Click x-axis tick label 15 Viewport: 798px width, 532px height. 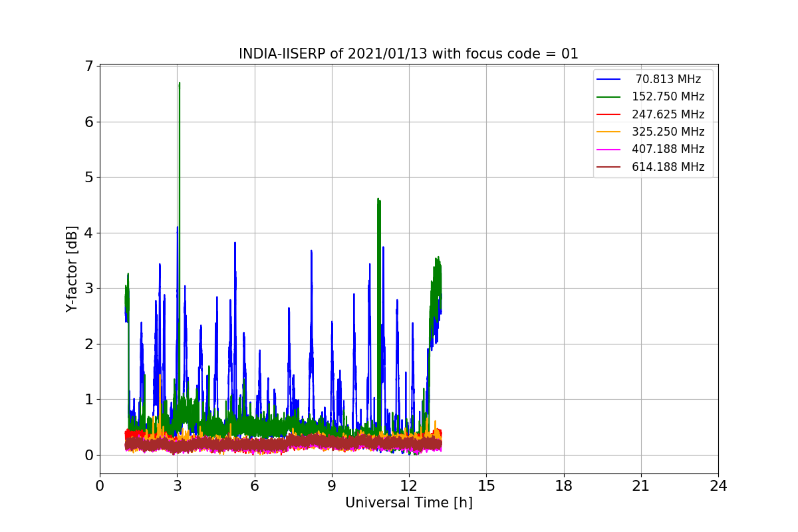(486, 486)
